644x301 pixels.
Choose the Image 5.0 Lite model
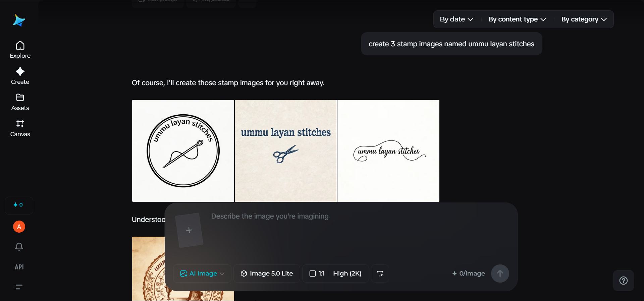(x=267, y=274)
